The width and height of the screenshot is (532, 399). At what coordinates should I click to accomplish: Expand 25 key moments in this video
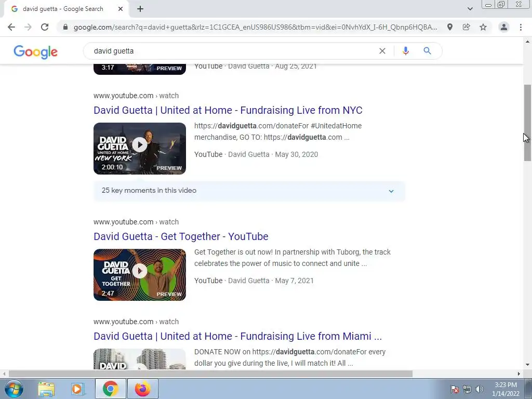coord(249,191)
